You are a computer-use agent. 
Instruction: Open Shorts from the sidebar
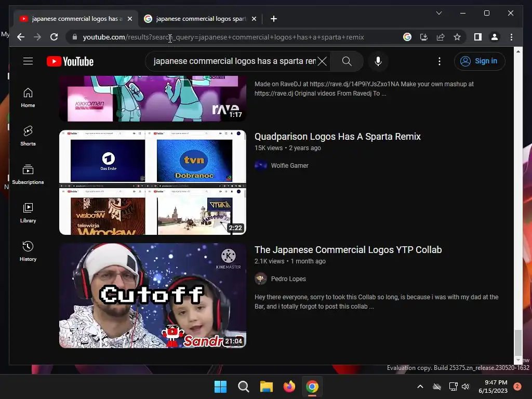coord(28,136)
